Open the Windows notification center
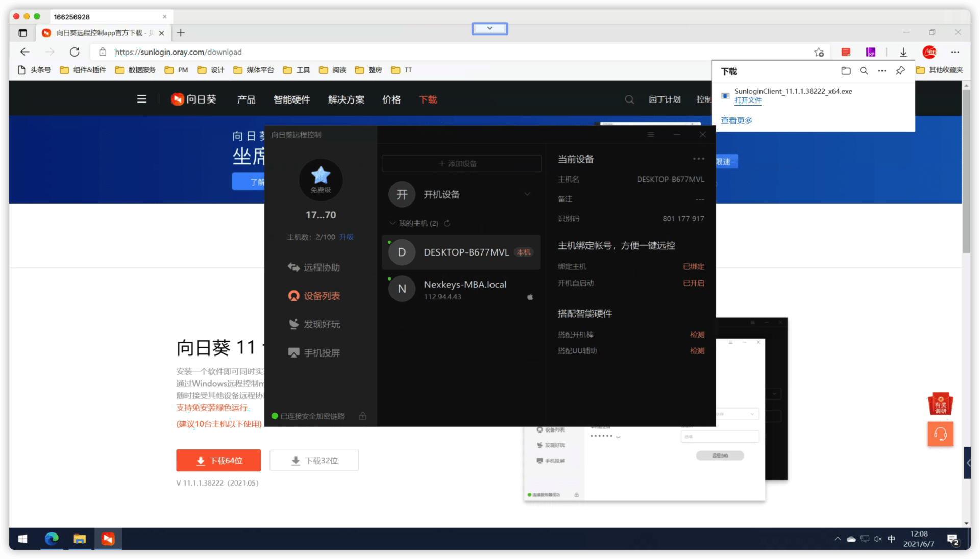Viewport: 980px width, 559px height. [x=952, y=539]
